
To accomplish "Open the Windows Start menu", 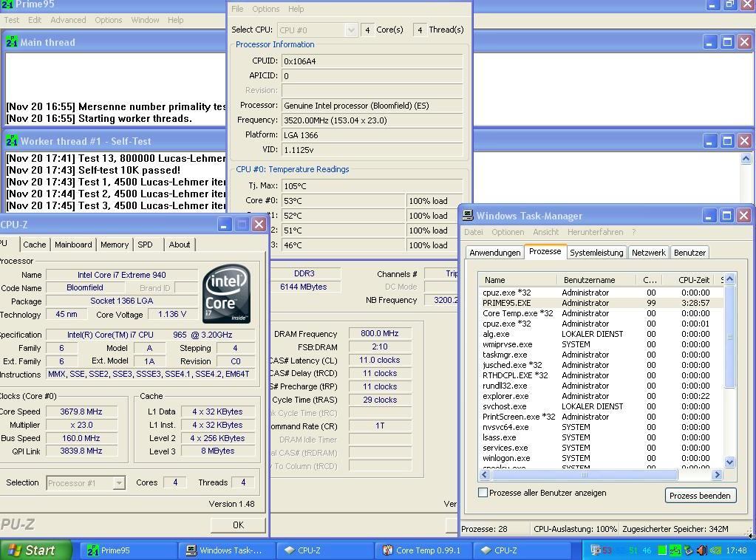I will click(x=35, y=550).
